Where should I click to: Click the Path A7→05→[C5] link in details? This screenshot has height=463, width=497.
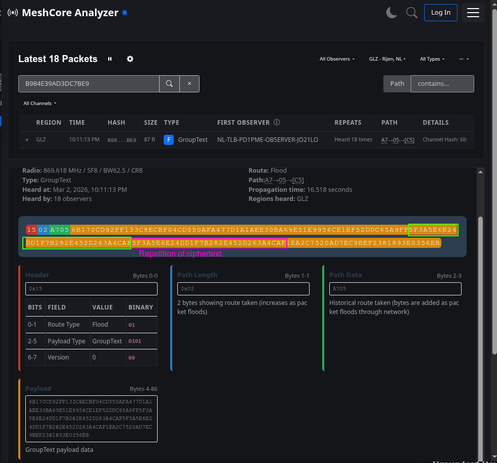[x=284, y=180]
